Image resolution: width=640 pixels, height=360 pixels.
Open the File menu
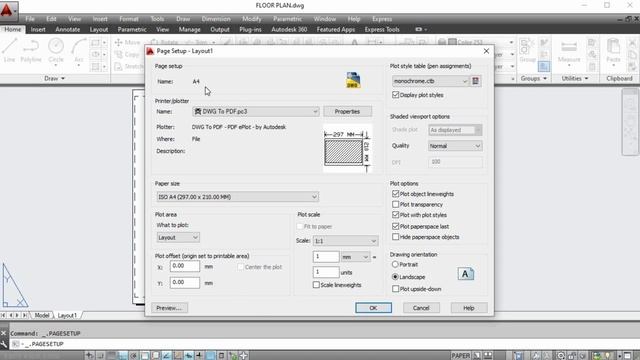tap(30, 19)
